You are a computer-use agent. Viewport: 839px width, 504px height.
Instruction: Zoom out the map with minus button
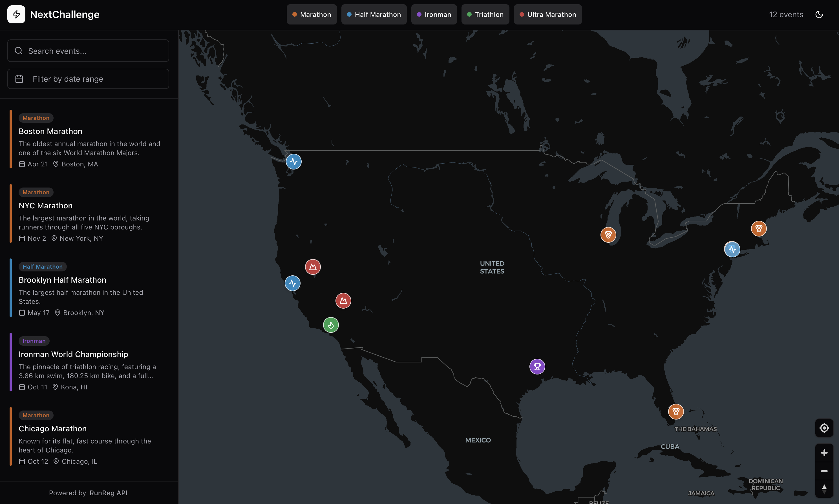point(824,471)
